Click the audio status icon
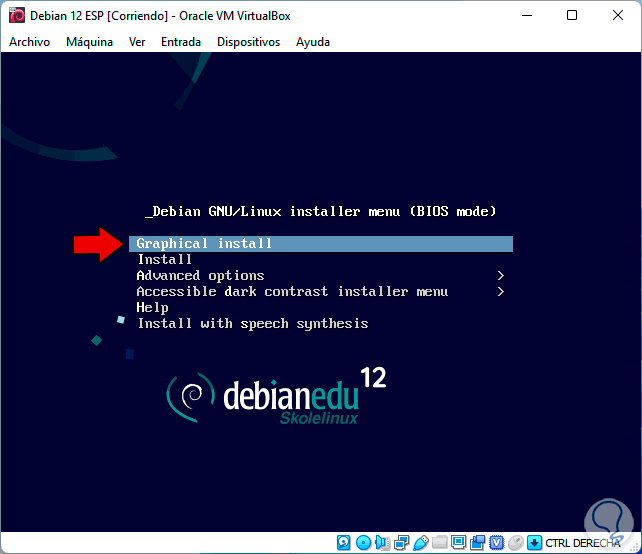This screenshot has width=642, height=554. click(x=382, y=543)
